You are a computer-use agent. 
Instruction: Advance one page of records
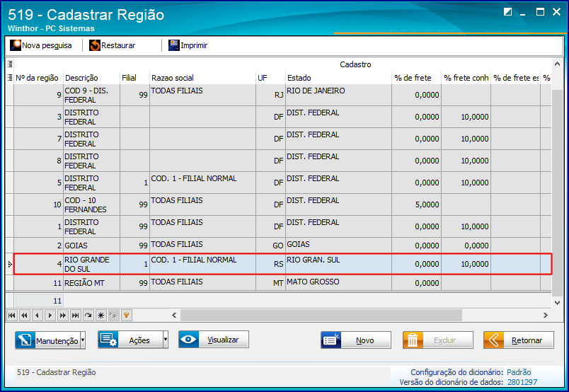point(63,315)
